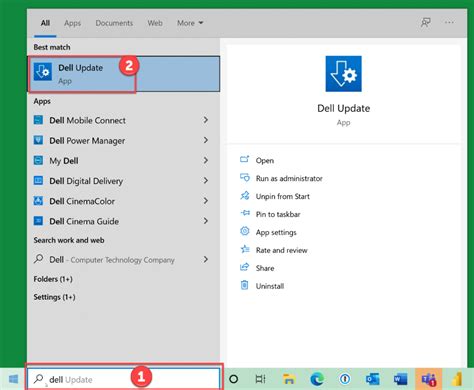Click the Pin to taskbar pin icon
Screen dimensions: 474x390
click(x=245, y=213)
